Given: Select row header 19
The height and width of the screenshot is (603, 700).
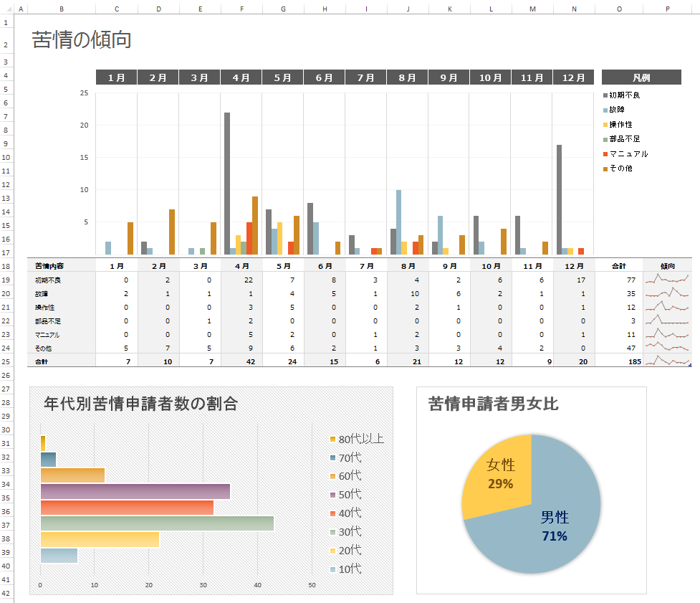Looking at the screenshot, I should (6, 280).
